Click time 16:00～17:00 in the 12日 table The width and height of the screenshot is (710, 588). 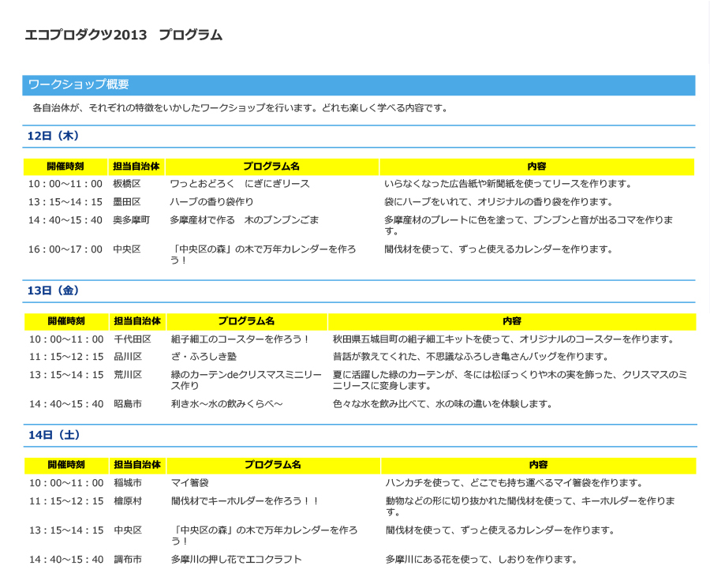pos(65,249)
